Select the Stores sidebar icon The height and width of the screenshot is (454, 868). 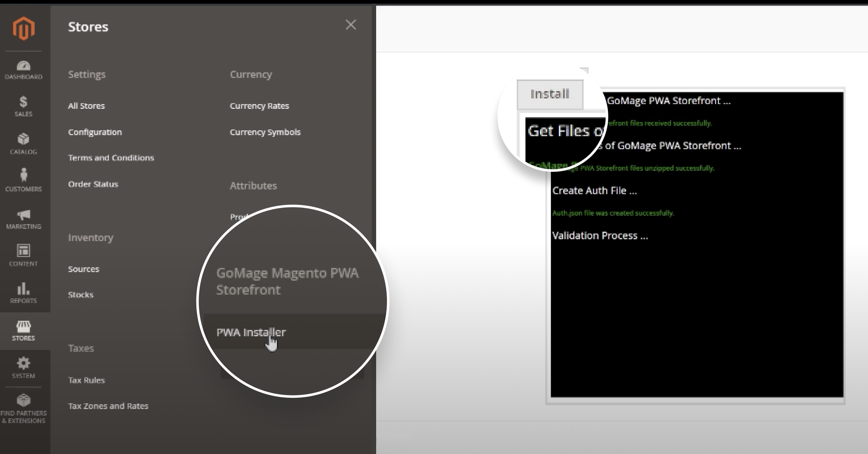point(24,331)
